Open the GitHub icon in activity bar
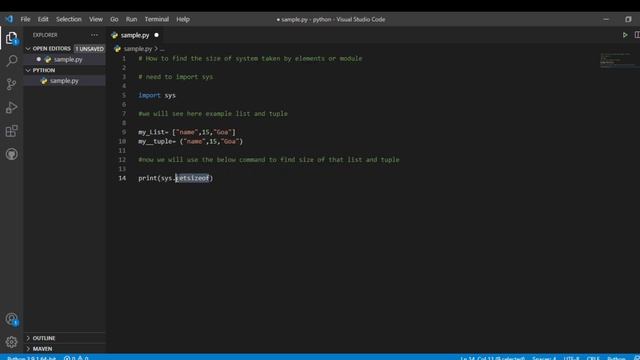Image resolution: width=640 pixels, height=360 pixels. [x=11, y=154]
